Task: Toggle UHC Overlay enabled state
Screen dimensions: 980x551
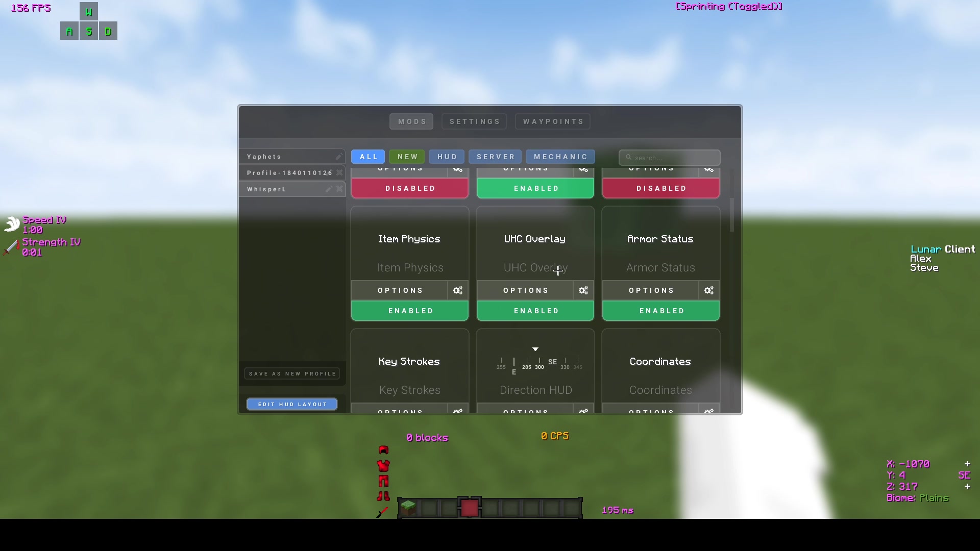Action: pos(535,310)
